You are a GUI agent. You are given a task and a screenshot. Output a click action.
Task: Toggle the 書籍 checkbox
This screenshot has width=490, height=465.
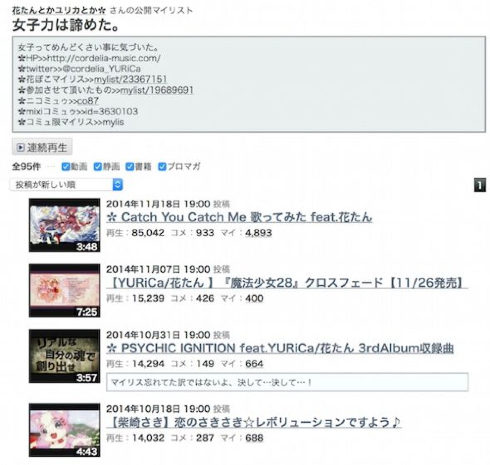pos(130,167)
